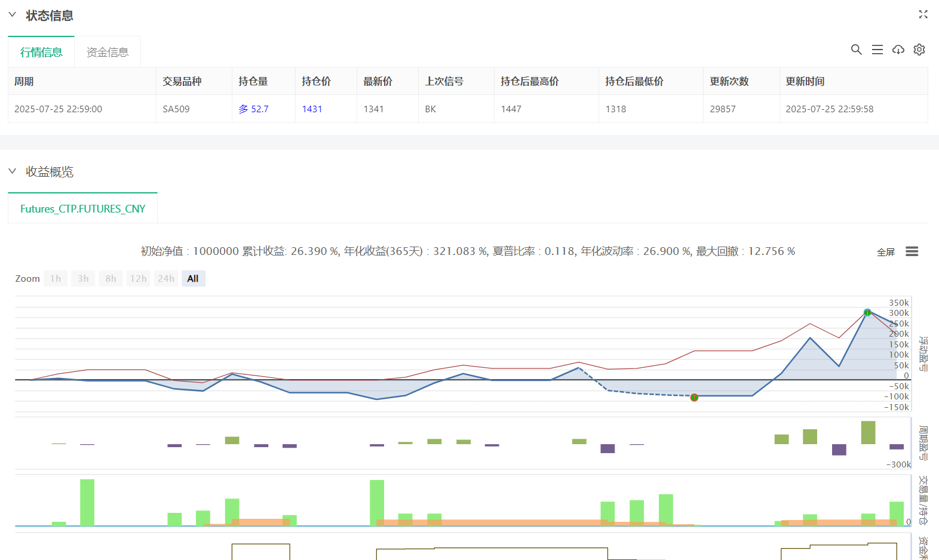Click the 周期 column header
This screenshot has height=560, width=939.
[82, 81]
